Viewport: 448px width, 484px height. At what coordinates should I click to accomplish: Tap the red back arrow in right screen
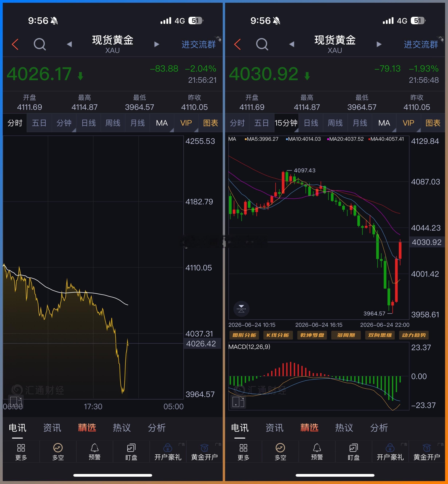(x=237, y=44)
